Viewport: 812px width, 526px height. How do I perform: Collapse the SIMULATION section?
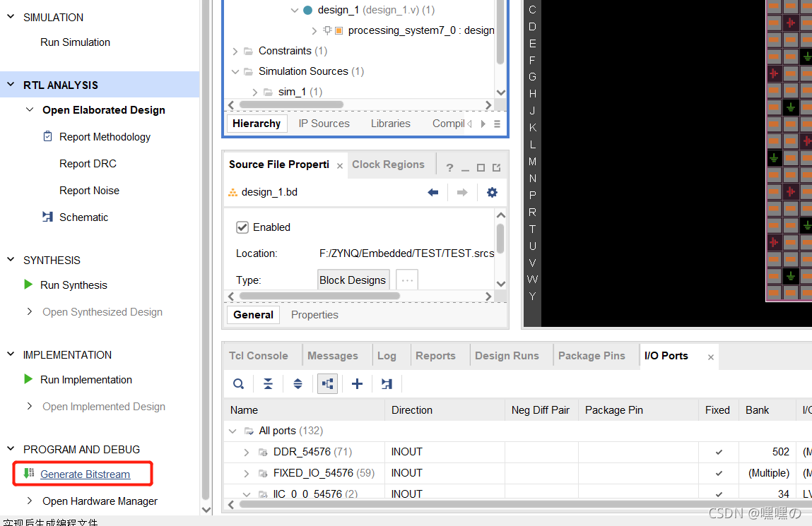coord(11,16)
